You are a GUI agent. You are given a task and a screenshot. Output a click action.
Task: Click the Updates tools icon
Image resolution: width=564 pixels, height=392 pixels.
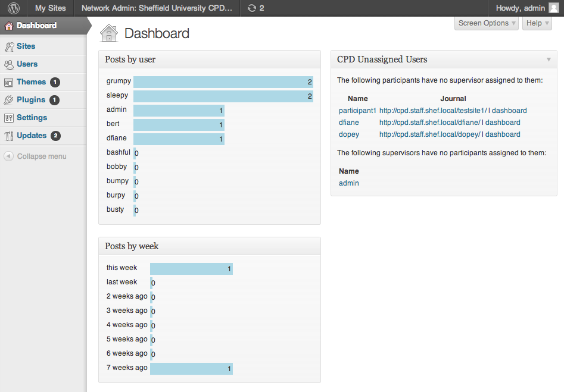[x=9, y=136]
